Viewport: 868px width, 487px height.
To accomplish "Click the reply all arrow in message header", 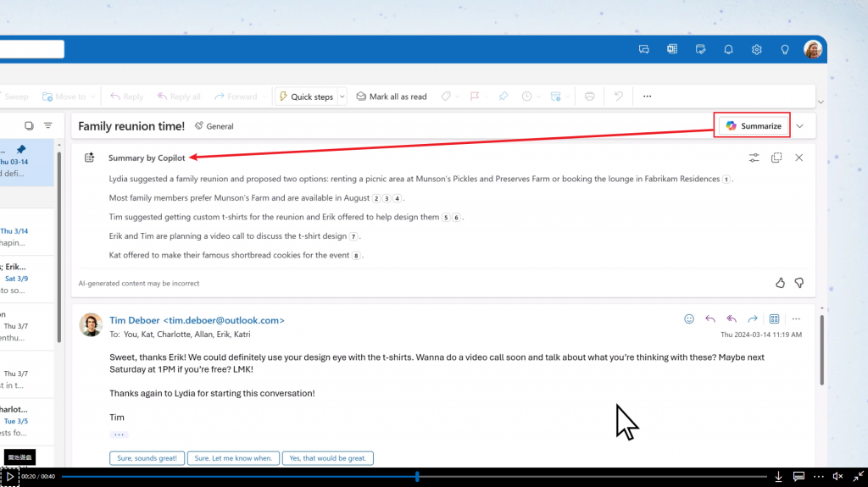I will click(732, 318).
